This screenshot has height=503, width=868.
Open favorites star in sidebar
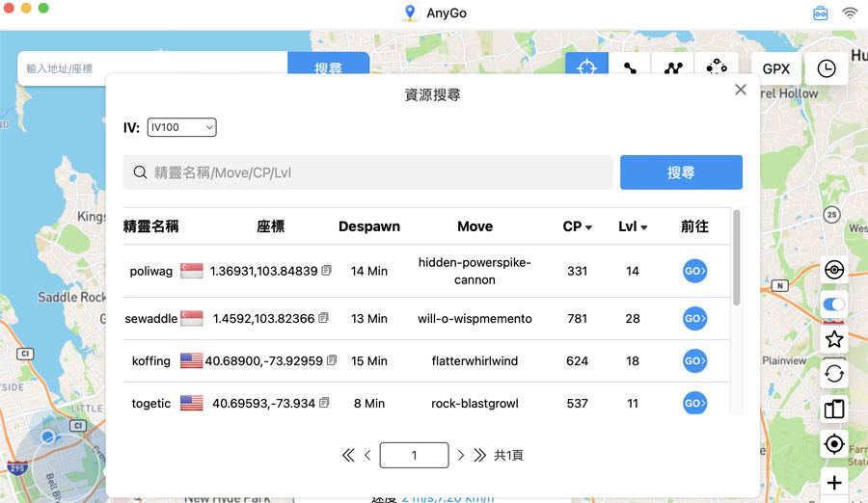834,339
